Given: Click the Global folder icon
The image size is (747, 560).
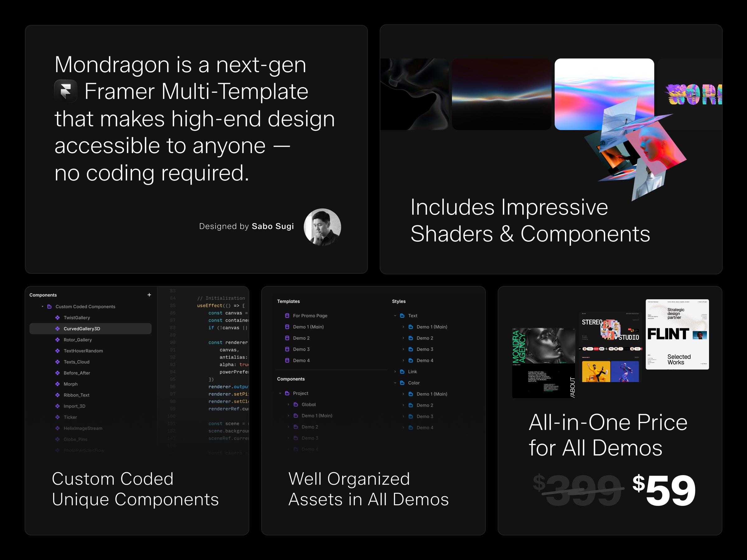Looking at the screenshot, I should pyautogui.click(x=295, y=404).
